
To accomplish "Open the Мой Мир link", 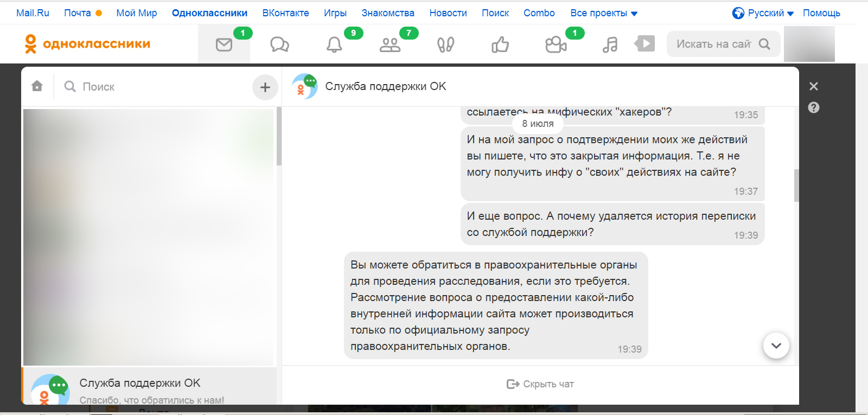I will click(x=137, y=13).
